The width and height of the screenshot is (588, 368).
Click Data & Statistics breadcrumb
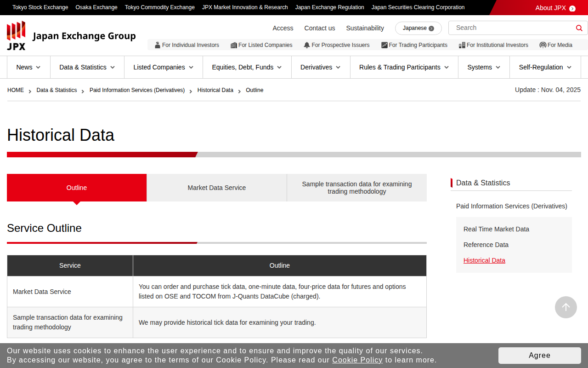pyautogui.click(x=57, y=90)
